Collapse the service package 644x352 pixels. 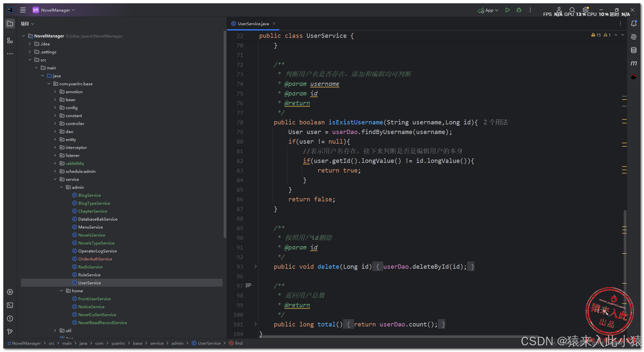pos(55,179)
